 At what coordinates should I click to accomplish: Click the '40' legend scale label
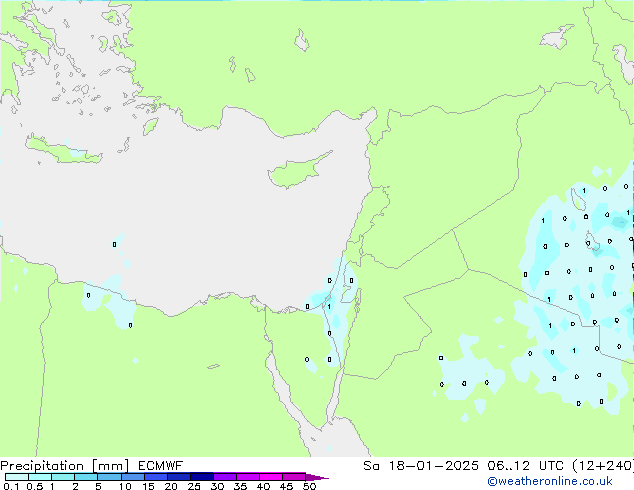263,486
